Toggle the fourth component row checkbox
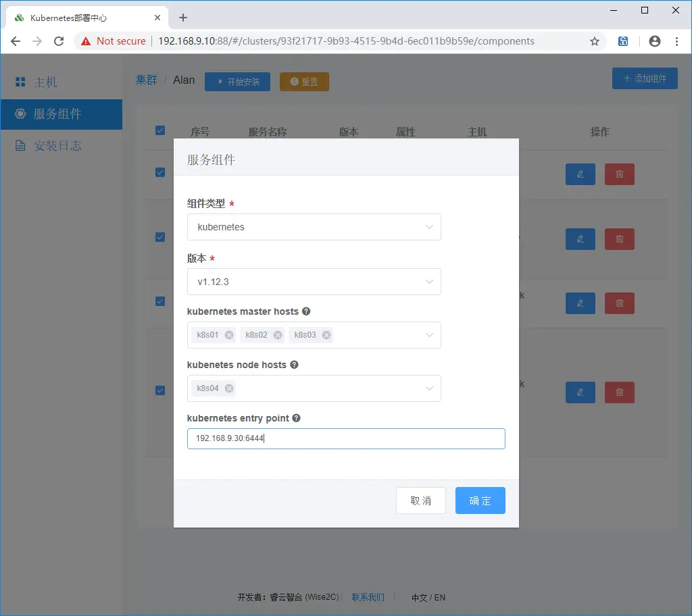Viewport: 692px width, 616px height. coord(160,390)
